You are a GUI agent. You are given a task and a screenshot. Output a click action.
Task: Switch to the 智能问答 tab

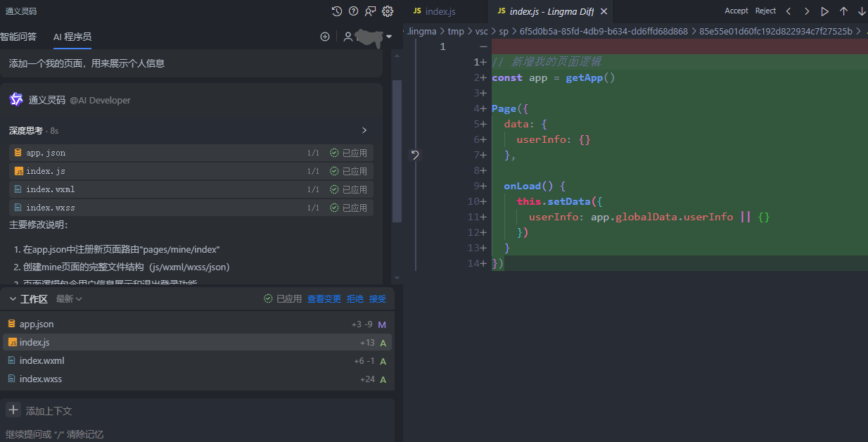pos(19,37)
